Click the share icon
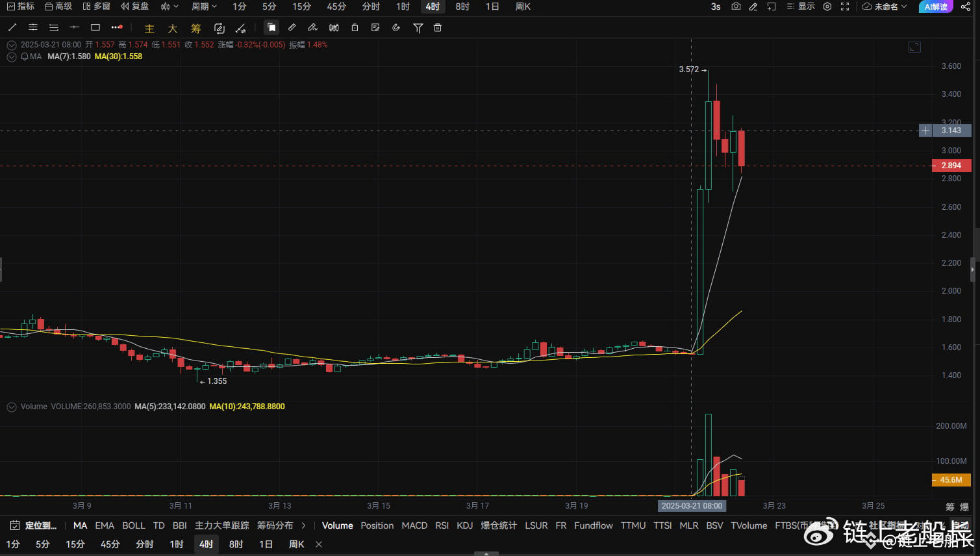This screenshot has height=556, width=980. 966,6
